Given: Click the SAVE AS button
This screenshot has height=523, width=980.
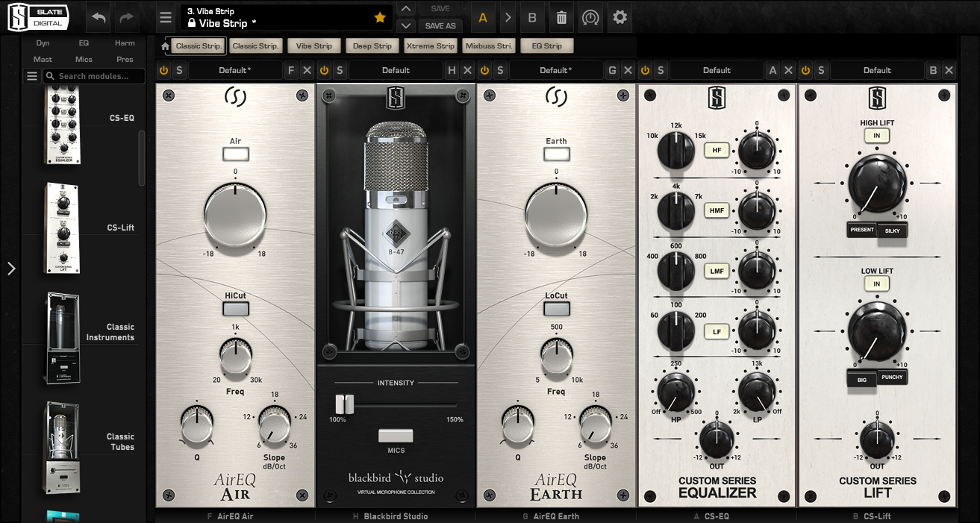Looking at the screenshot, I should [x=440, y=25].
